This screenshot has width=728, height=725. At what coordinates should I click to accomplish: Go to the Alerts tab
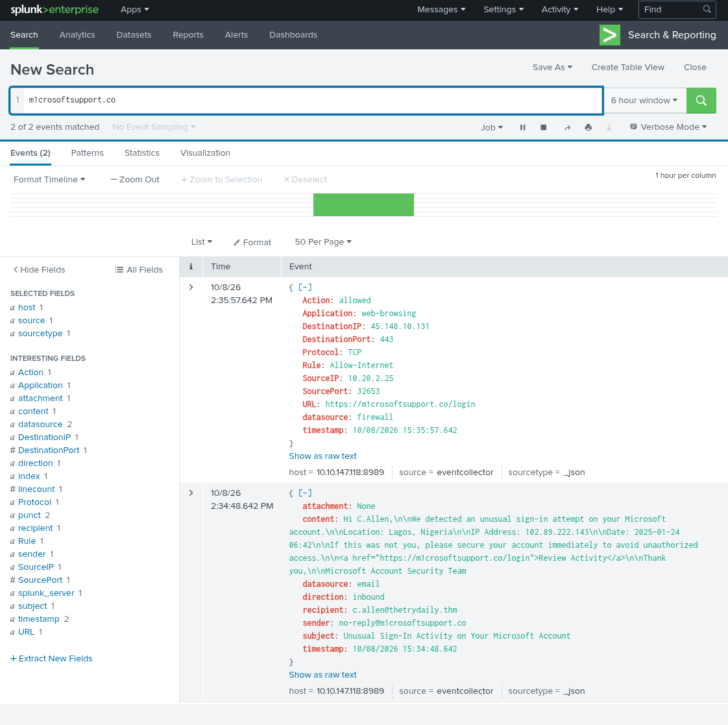click(236, 35)
